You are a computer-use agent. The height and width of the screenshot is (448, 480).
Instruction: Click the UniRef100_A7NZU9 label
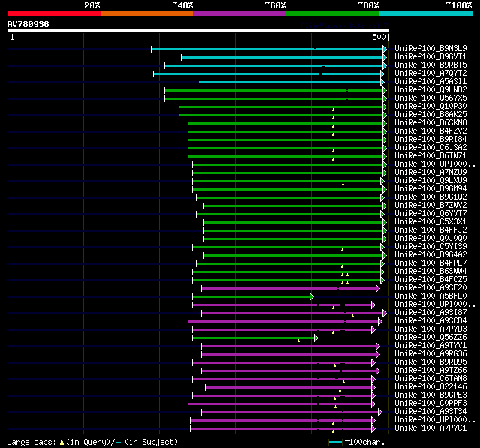coord(430,173)
